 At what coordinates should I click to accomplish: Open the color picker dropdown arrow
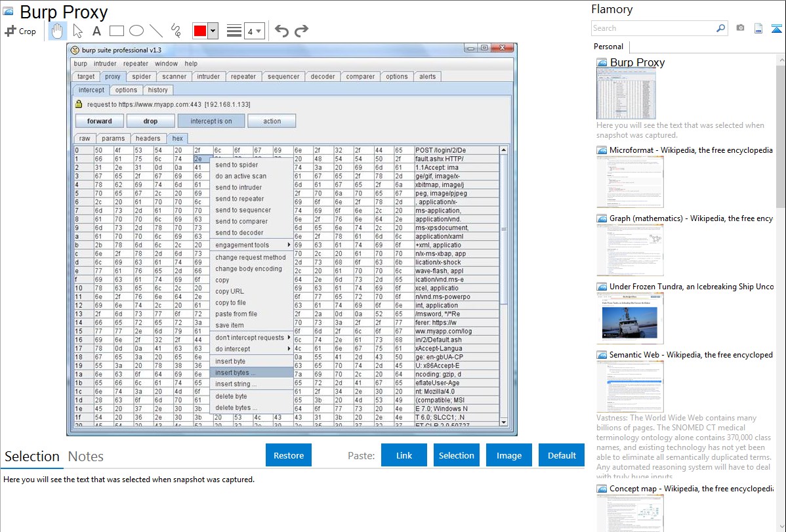[213, 31]
